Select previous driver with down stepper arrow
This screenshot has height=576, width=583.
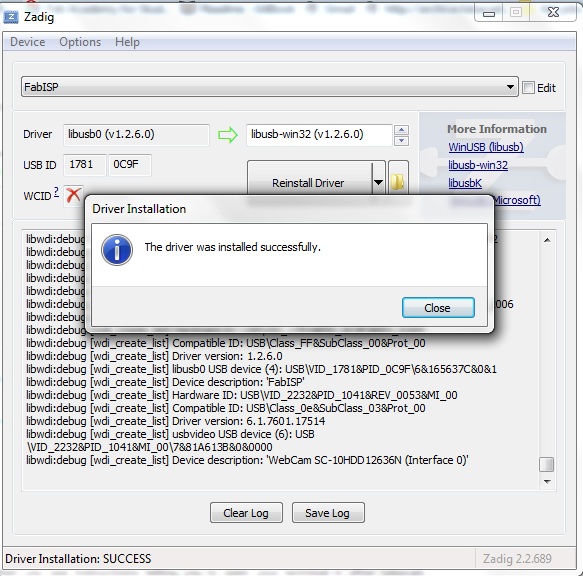[401, 141]
